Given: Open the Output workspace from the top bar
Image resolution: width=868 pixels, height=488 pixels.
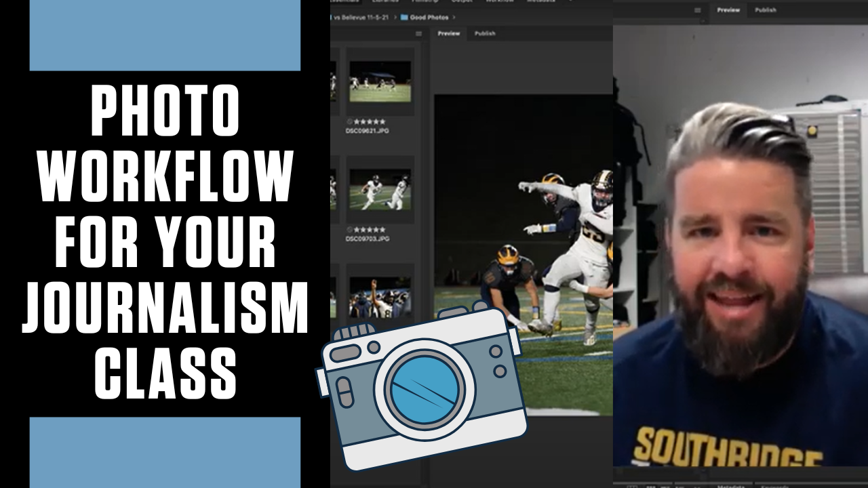Looking at the screenshot, I should click(462, 2).
